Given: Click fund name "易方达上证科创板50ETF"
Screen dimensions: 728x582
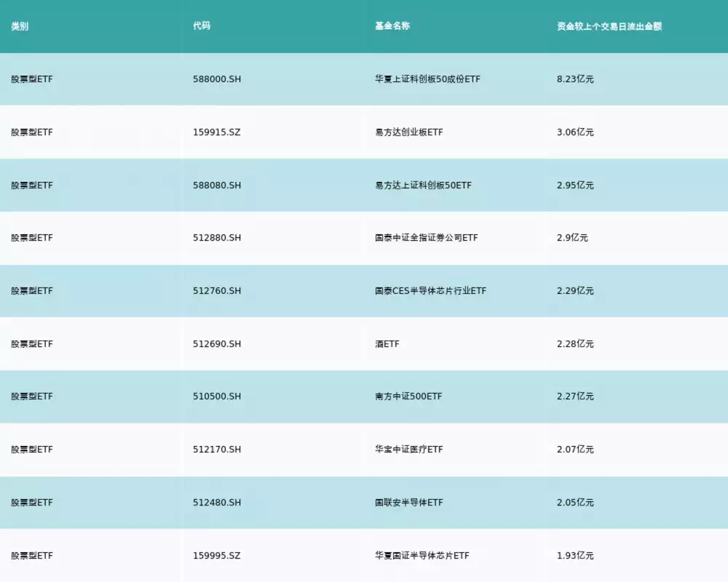Looking at the screenshot, I should click(x=424, y=186).
